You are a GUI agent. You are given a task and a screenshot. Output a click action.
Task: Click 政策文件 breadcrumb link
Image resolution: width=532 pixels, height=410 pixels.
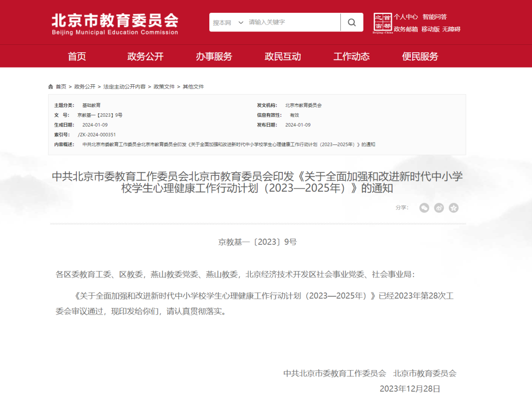pyautogui.click(x=164, y=87)
